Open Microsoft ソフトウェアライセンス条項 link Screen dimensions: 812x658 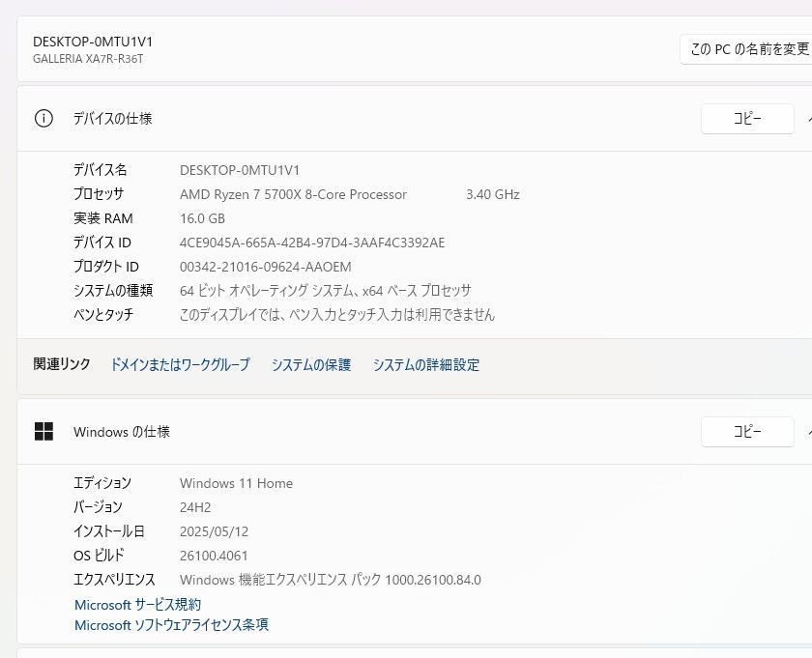click(171, 625)
